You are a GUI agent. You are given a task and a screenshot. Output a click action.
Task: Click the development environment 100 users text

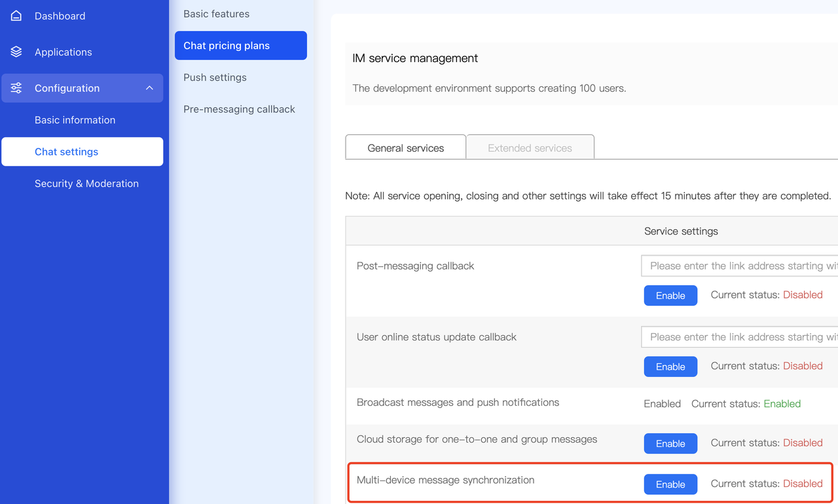point(489,88)
